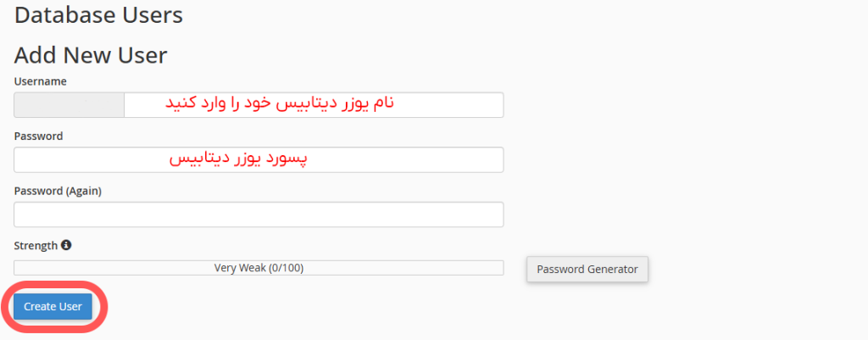The height and width of the screenshot is (340, 868).
Task: Click the right end of the Password (Again) field
Action: point(496,215)
